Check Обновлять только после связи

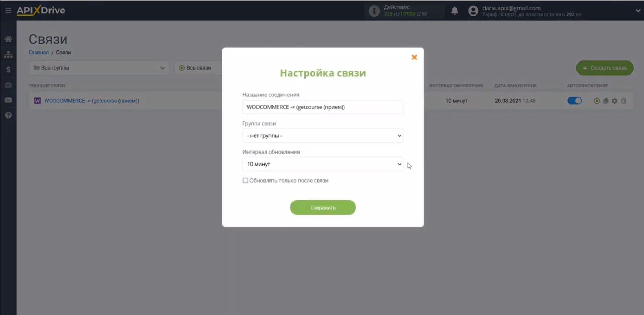245,180
